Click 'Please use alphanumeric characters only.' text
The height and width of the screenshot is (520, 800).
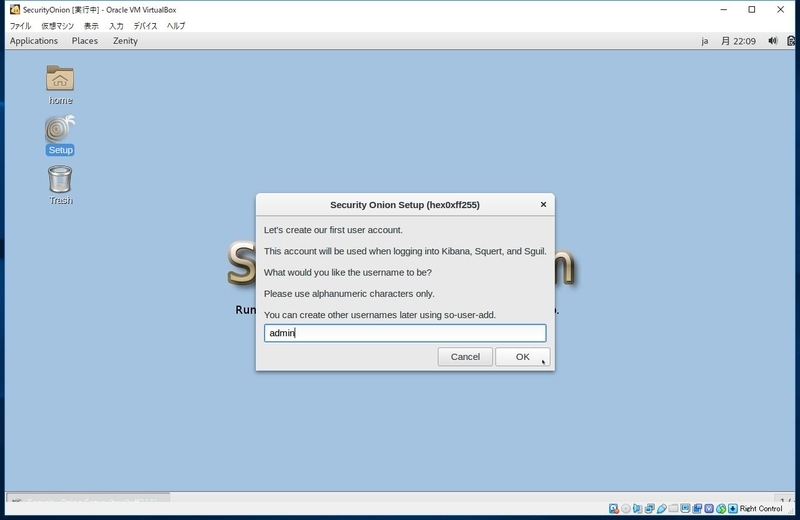tap(349, 293)
